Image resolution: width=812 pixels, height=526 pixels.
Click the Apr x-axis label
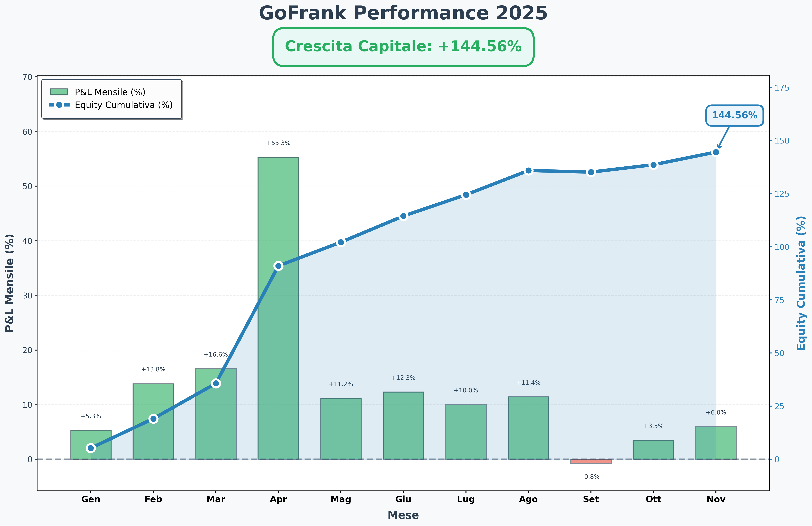278,499
